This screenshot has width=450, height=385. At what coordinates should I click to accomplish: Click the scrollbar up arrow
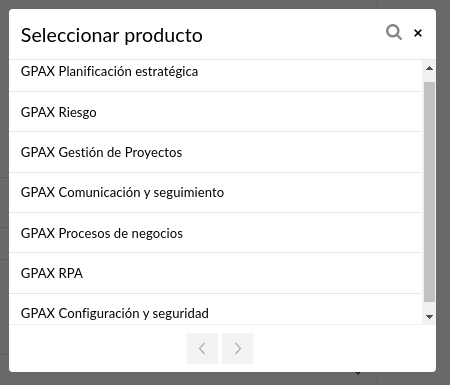click(x=429, y=68)
